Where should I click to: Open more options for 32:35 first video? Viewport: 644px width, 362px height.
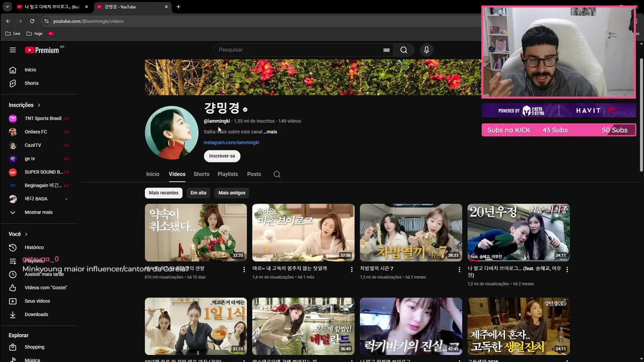tap(244, 269)
